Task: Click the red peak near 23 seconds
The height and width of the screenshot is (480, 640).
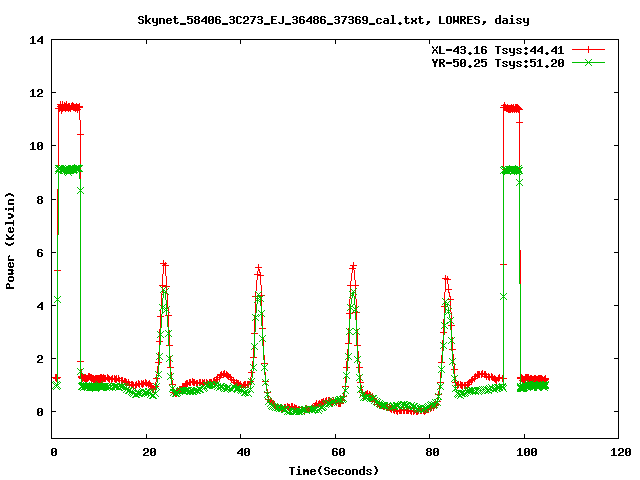Action: [x=164, y=264]
